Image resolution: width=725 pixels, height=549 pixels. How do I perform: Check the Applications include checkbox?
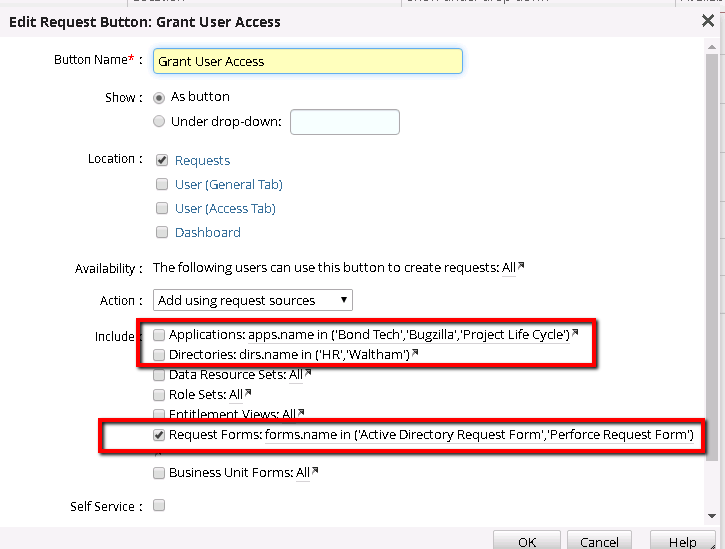coord(159,335)
